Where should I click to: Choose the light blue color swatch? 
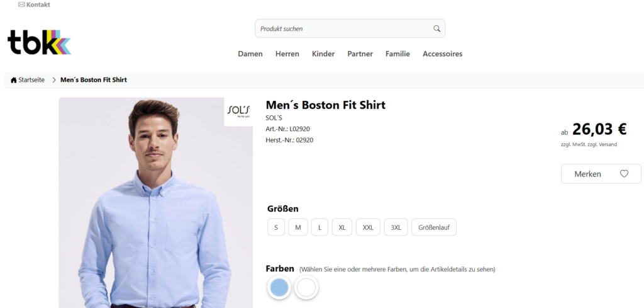(x=279, y=288)
